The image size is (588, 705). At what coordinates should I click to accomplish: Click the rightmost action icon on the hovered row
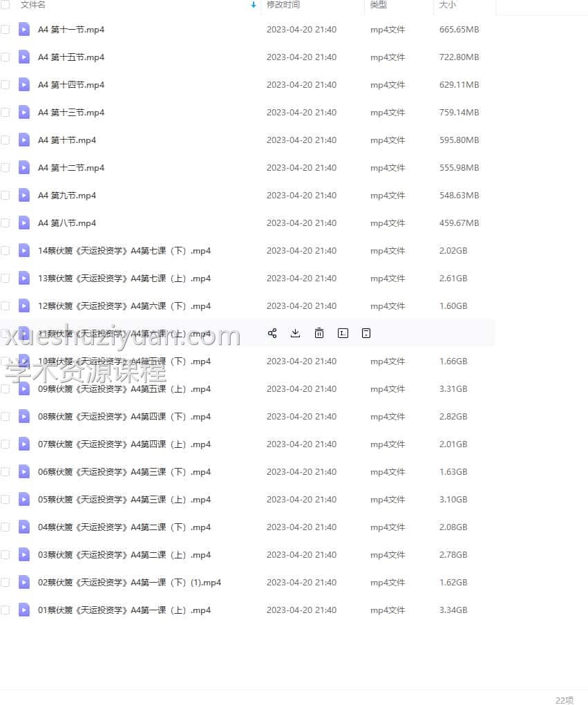point(366,333)
